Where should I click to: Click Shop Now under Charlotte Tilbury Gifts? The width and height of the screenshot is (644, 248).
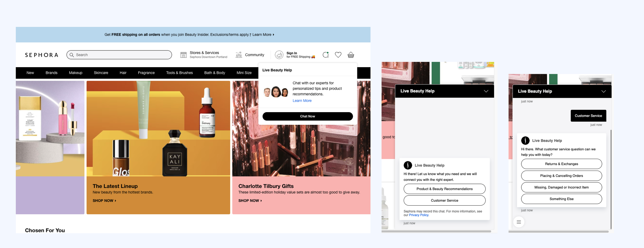[250, 201]
